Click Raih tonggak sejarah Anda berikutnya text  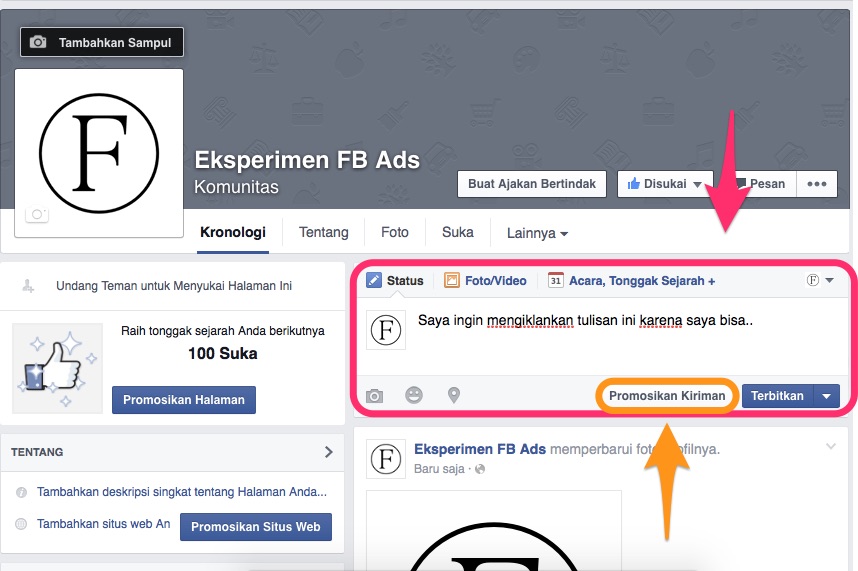tap(223, 330)
